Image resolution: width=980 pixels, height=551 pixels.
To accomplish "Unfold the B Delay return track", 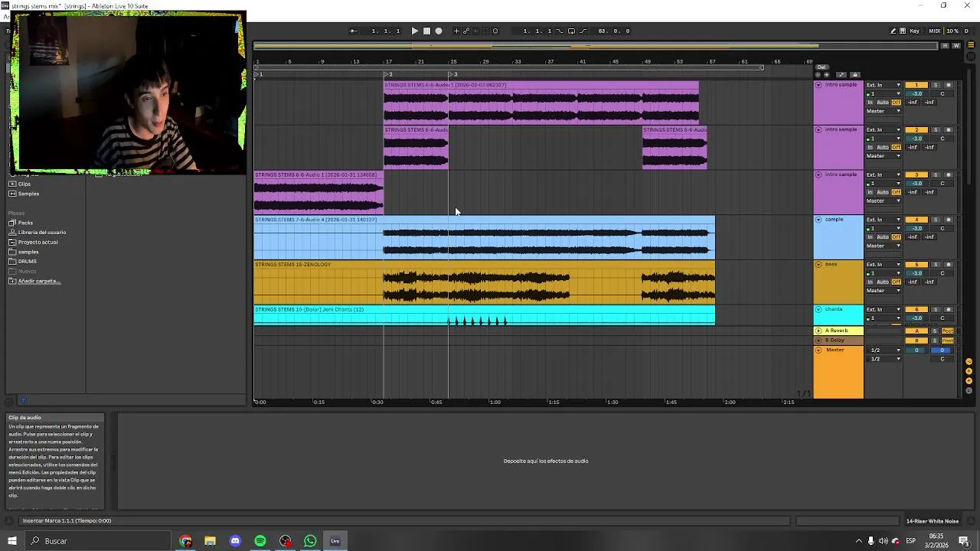I will (818, 341).
